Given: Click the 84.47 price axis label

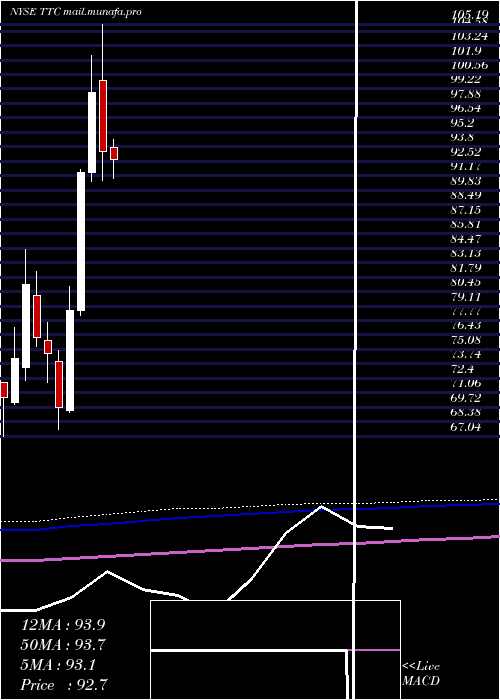Looking at the screenshot, I should click(x=466, y=238).
